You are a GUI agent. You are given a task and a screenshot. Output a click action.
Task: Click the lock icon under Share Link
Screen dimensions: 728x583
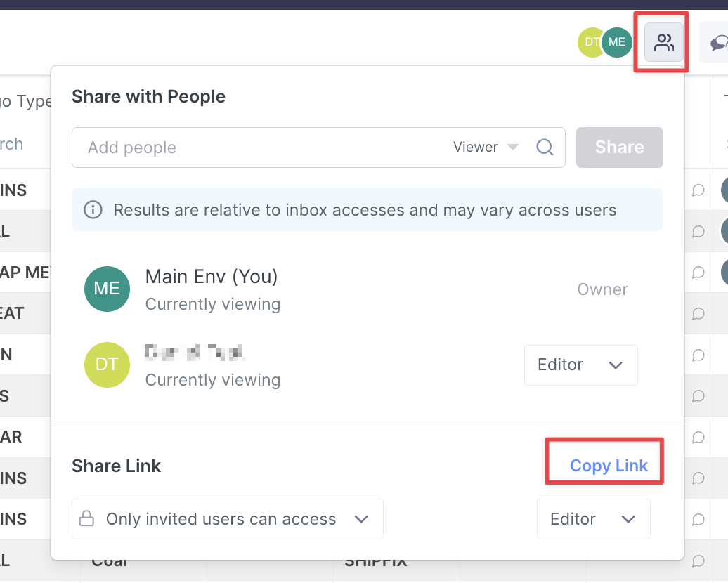(86, 519)
